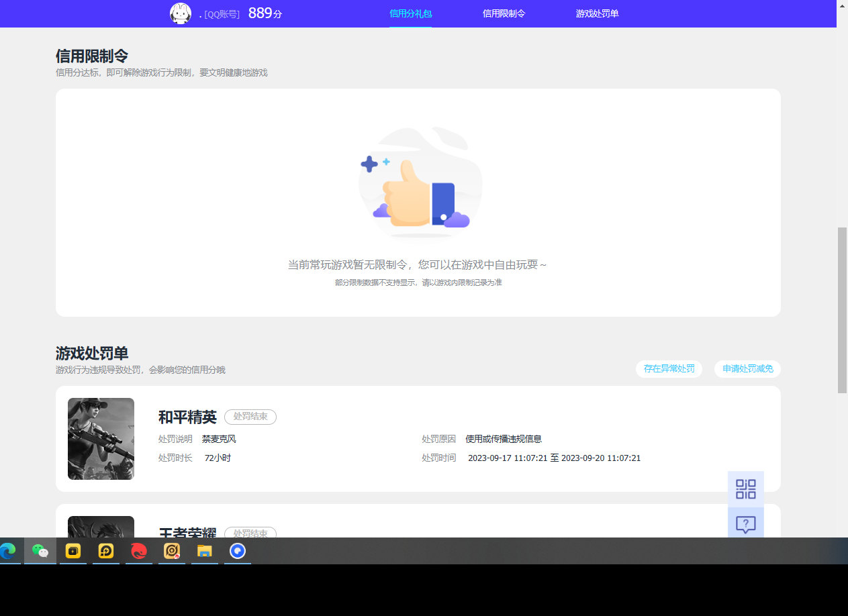Image resolution: width=848 pixels, height=616 pixels.
Task: Click the 王者荣耀 game thumbnail
Action: click(x=101, y=527)
